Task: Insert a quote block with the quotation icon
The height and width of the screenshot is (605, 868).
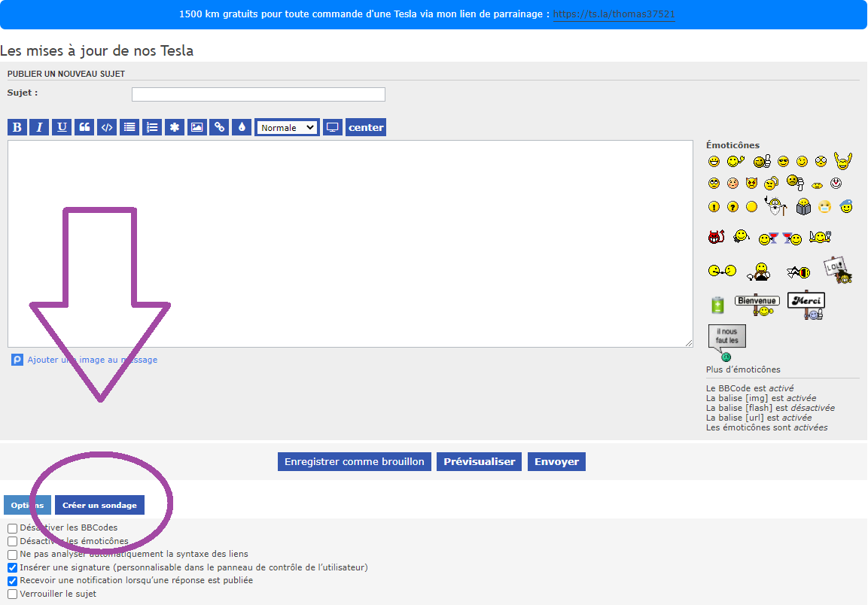Action: (x=84, y=127)
